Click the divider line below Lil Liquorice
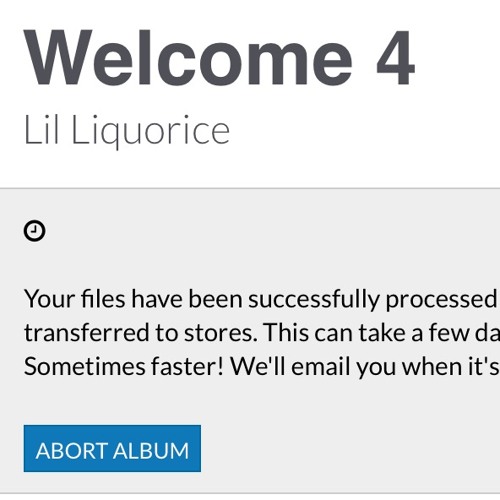The image size is (500, 500). pyautogui.click(x=250, y=188)
